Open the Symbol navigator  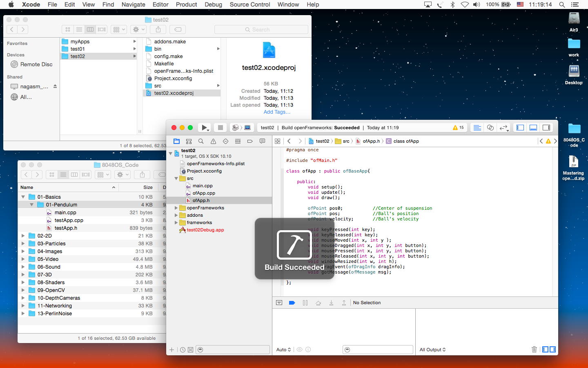click(x=189, y=141)
